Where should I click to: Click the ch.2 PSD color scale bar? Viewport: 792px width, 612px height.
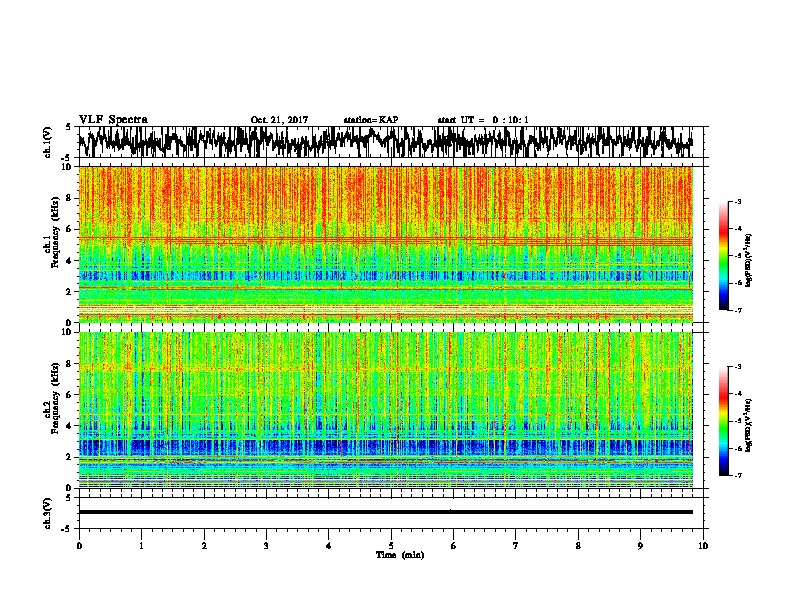[x=723, y=421]
